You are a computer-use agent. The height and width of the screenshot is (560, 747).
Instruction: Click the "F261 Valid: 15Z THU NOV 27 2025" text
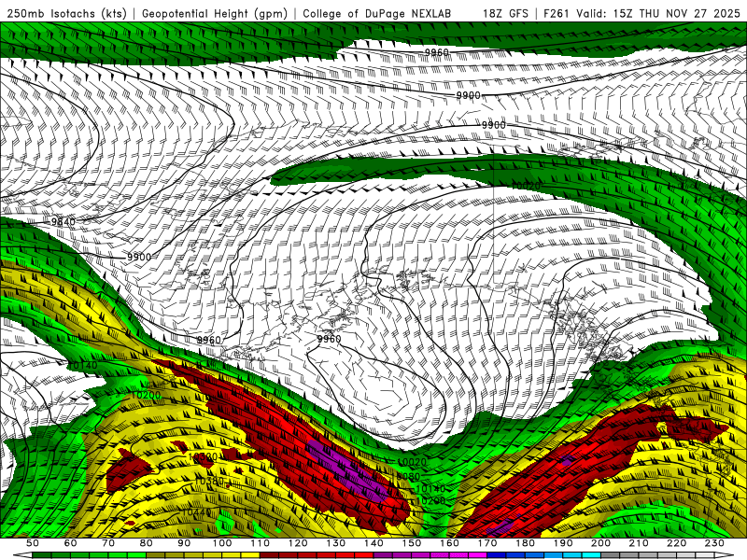tap(641, 13)
